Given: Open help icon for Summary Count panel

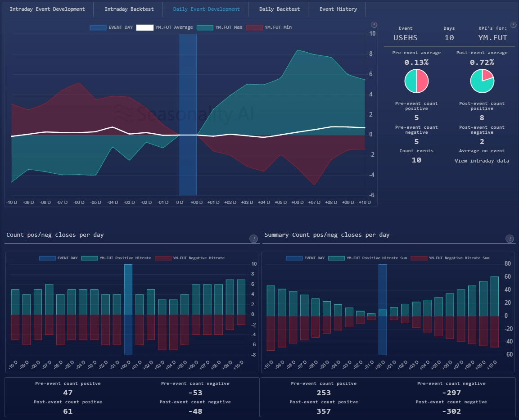Looking at the screenshot, I should 510,239.
